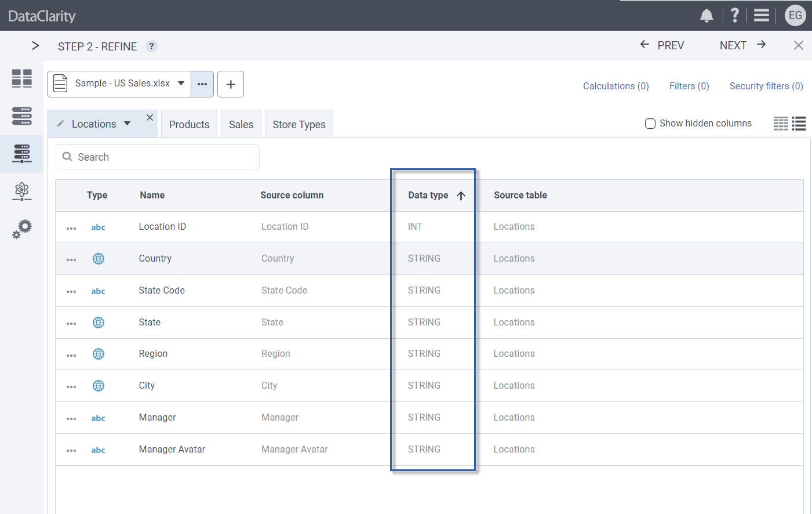Open the Sample - US Sales.xlsx source dropdown
Viewport: 812px width, 514px height.
pos(119,84)
